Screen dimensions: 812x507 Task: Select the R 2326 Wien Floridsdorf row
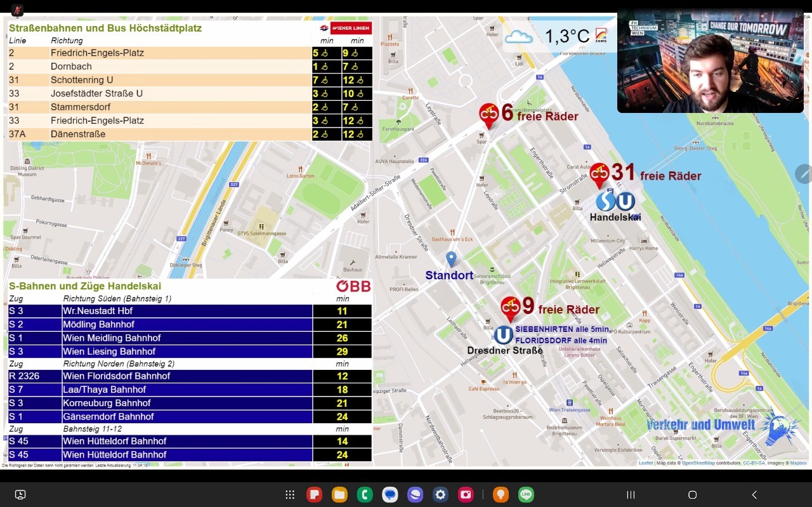click(x=190, y=376)
